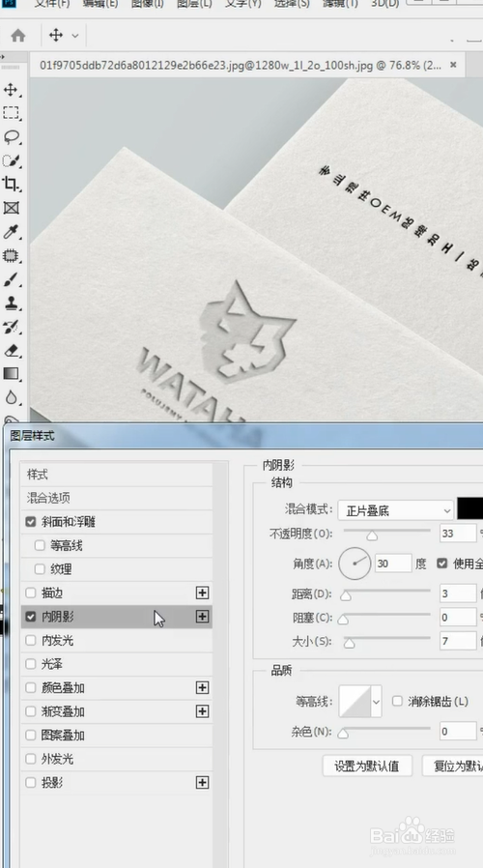Enable the 图案叠加 checkbox
Screen dimensions: 483x868
tap(31, 736)
